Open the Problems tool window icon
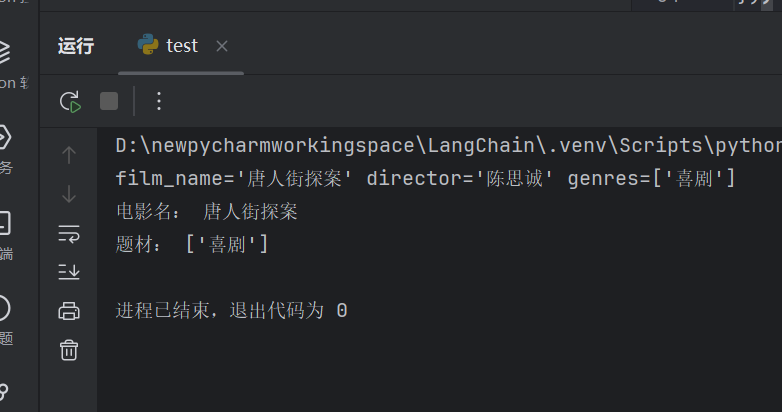 [4, 308]
